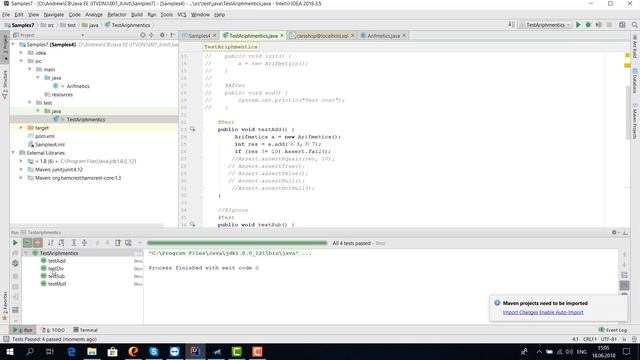Image resolution: width=640 pixels, height=360 pixels.
Task: Collapse the src folder node
Action: tap(21, 61)
